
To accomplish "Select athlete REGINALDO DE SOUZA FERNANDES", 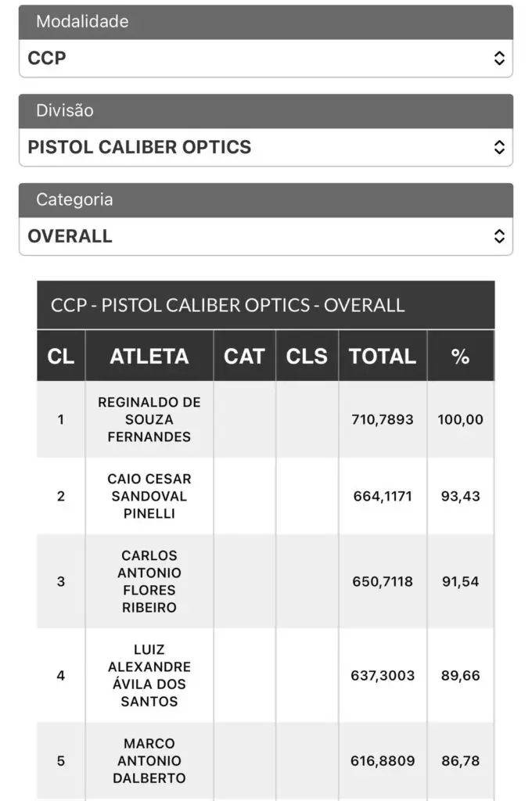I will 149,419.
